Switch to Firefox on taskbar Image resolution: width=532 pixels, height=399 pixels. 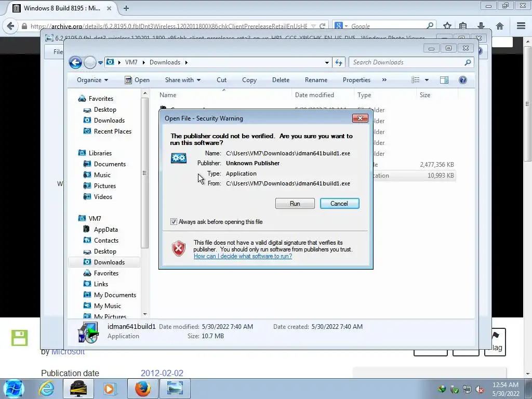(x=142, y=389)
